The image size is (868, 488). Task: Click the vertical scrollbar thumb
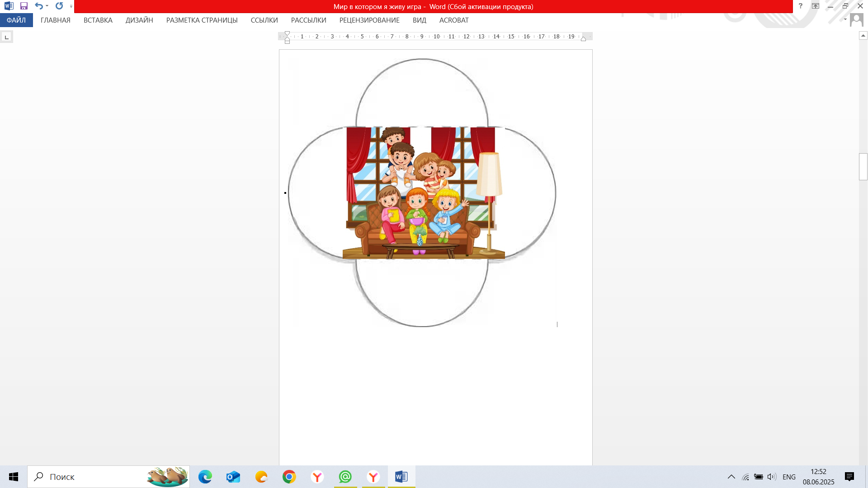863,167
